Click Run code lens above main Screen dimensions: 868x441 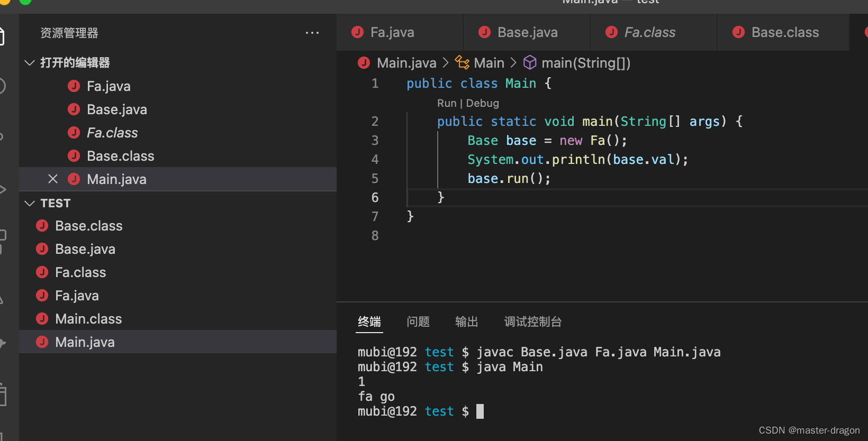point(447,103)
